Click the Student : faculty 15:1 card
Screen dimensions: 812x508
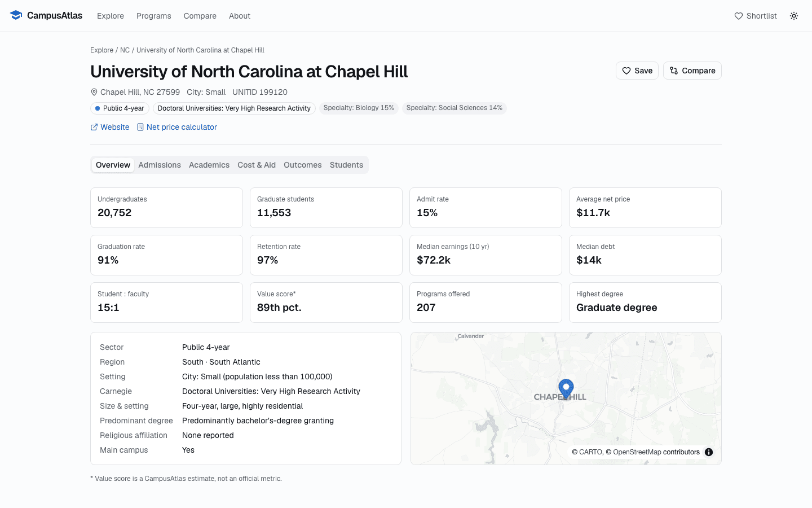[x=166, y=303]
